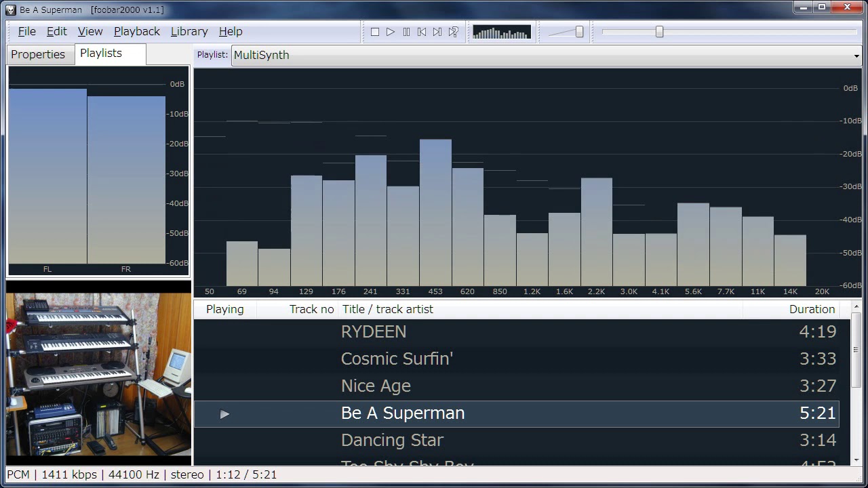Select the Dancing Star track
Viewport: 868px width, 488px height.
[x=517, y=441]
